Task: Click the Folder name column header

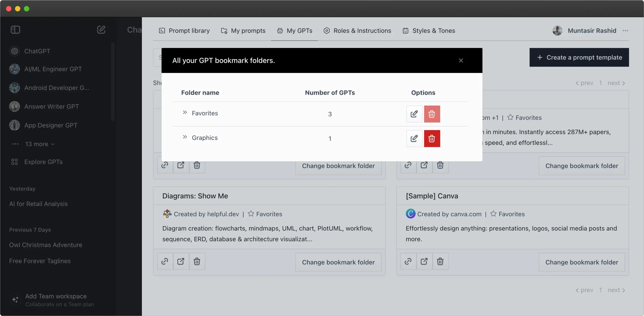Action: coord(200,93)
